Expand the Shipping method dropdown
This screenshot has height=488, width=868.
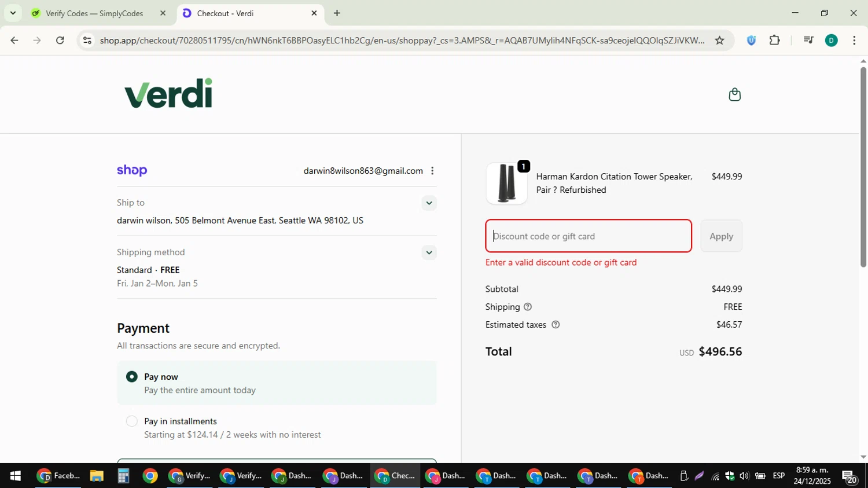[429, 252]
